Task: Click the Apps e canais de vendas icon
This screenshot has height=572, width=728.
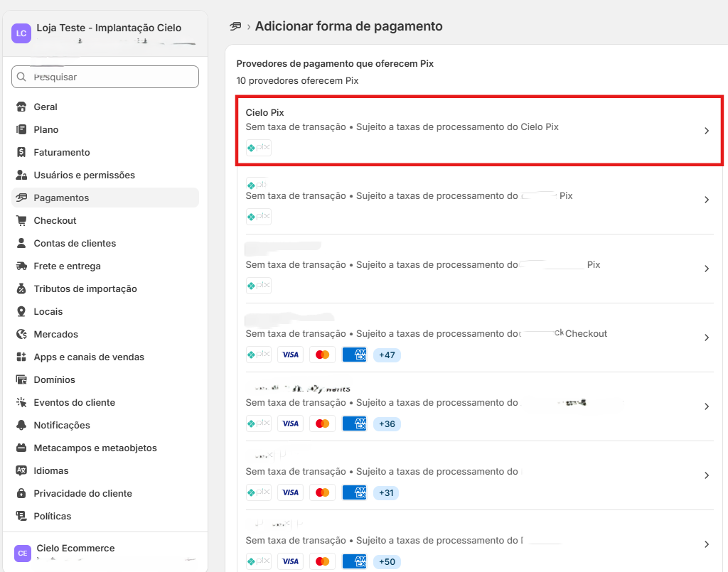Action: point(21,357)
